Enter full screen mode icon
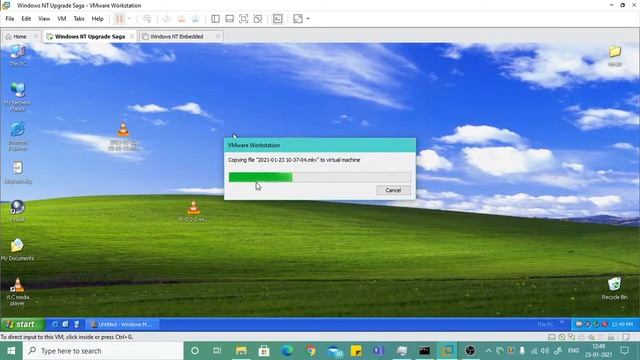The height and width of the screenshot is (360, 640). [244, 19]
